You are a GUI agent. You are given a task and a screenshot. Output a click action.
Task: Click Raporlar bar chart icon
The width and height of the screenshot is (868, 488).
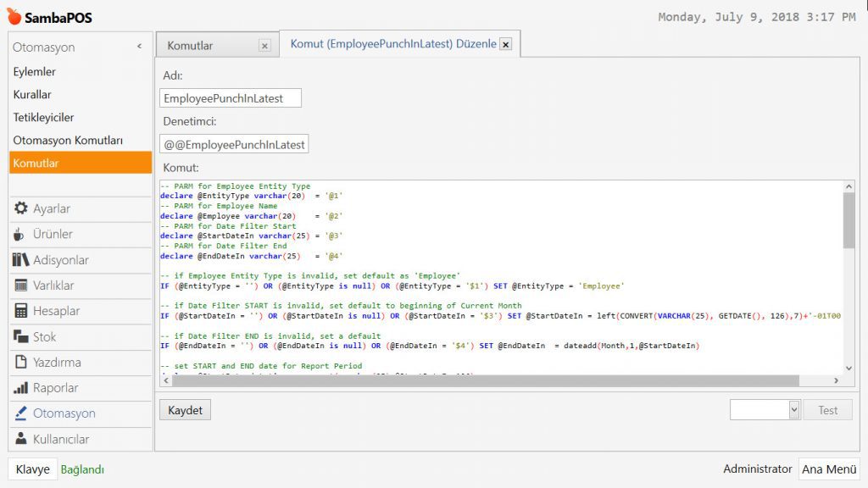click(x=20, y=388)
